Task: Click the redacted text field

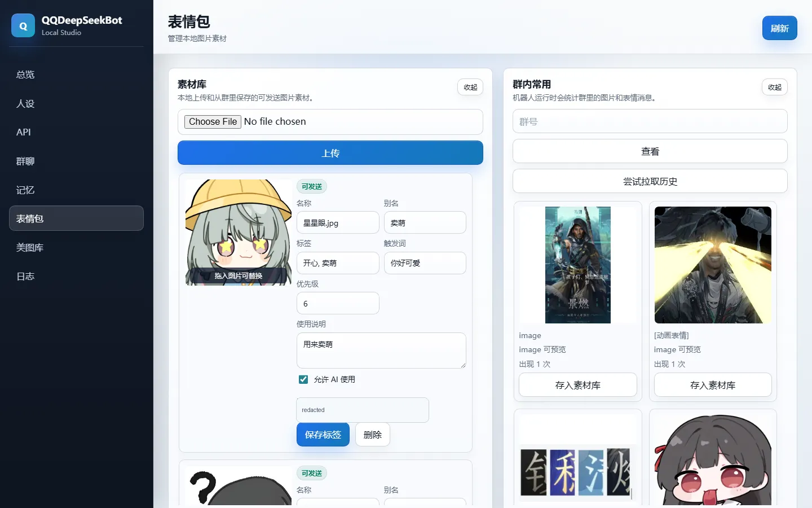Action: (x=363, y=410)
